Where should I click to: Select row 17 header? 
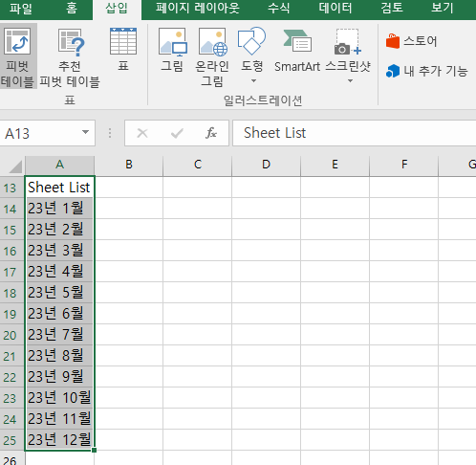[x=11, y=272]
